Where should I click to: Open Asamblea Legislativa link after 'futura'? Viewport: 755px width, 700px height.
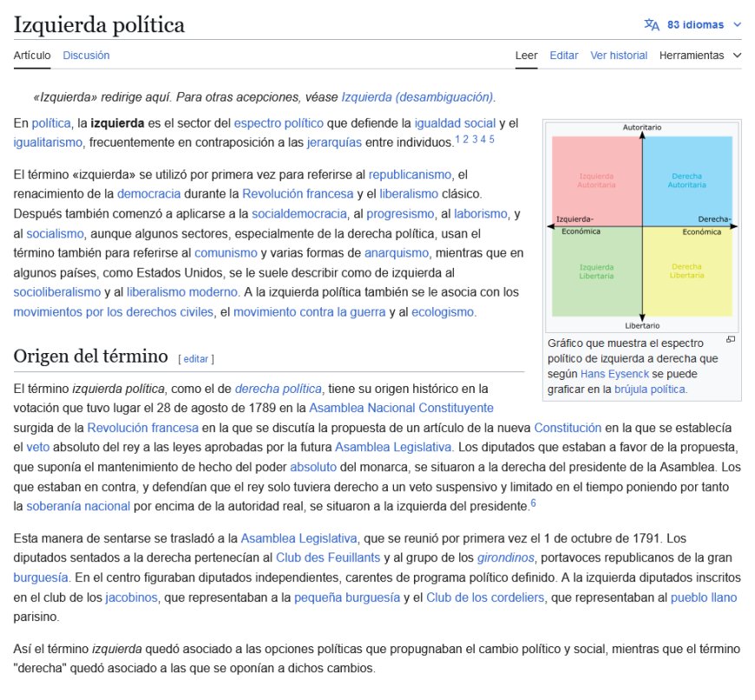[393, 447]
